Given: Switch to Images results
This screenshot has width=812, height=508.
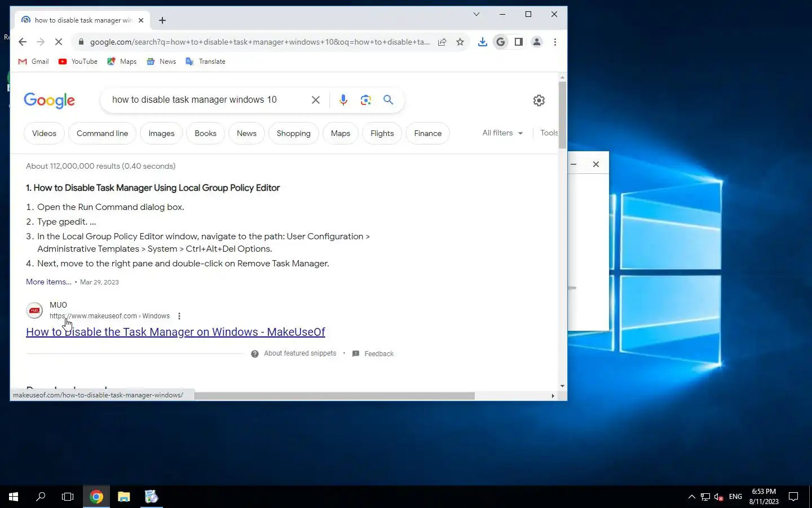Looking at the screenshot, I should point(161,133).
